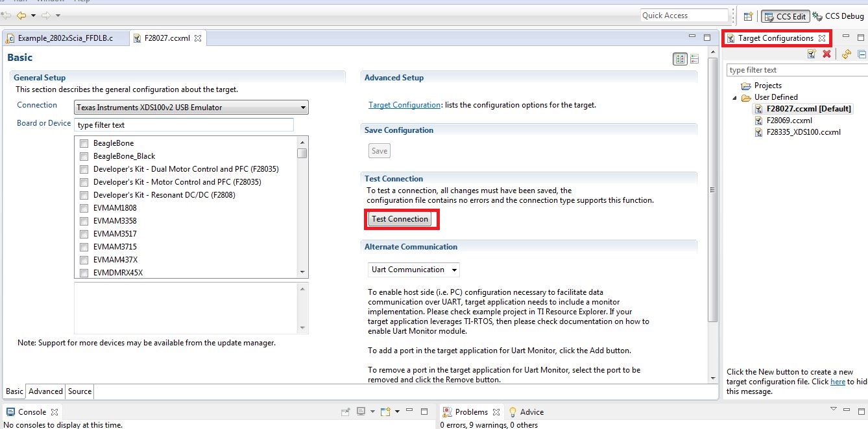The height and width of the screenshot is (429, 868).
Task: Click the grouped layout icon in Basic header
Action: [680, 59]
